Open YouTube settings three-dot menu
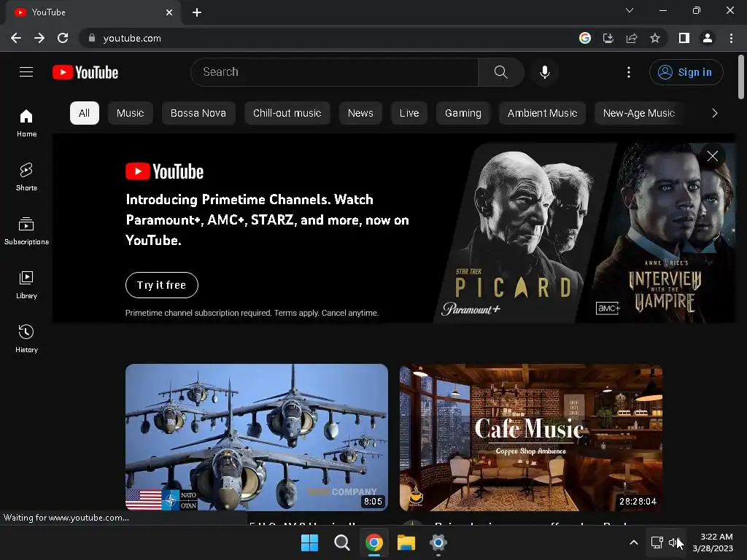The image size is (747, 560). [629, 72]
